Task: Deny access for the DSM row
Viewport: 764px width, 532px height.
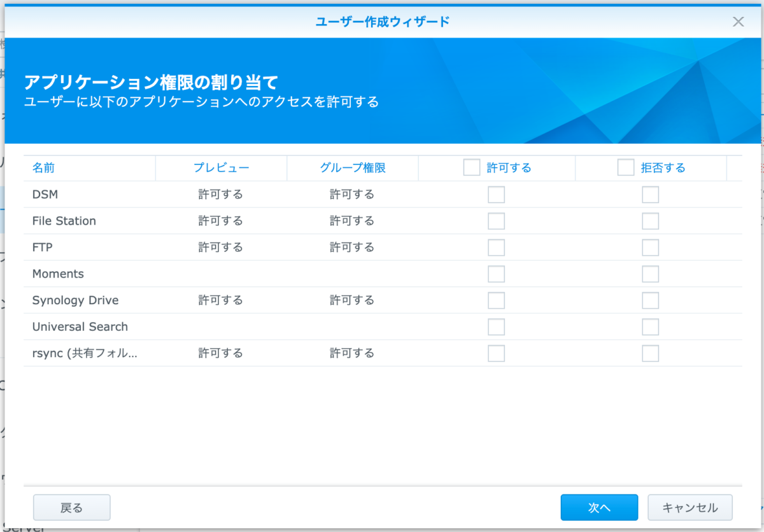Action: 651,195
